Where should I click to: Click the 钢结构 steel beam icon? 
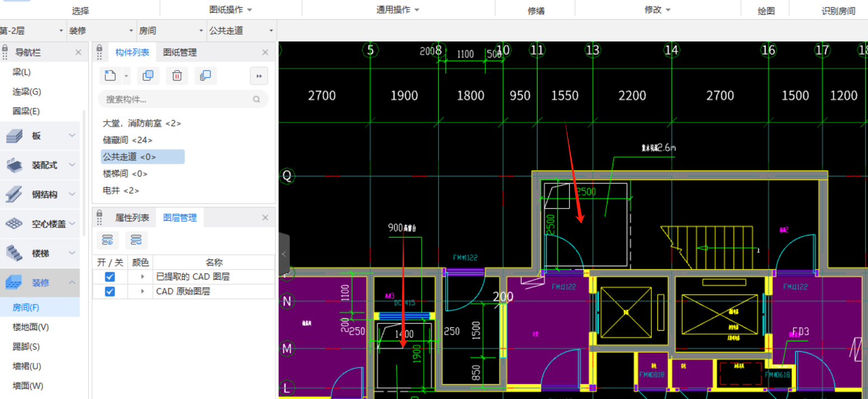pos(14,194)
